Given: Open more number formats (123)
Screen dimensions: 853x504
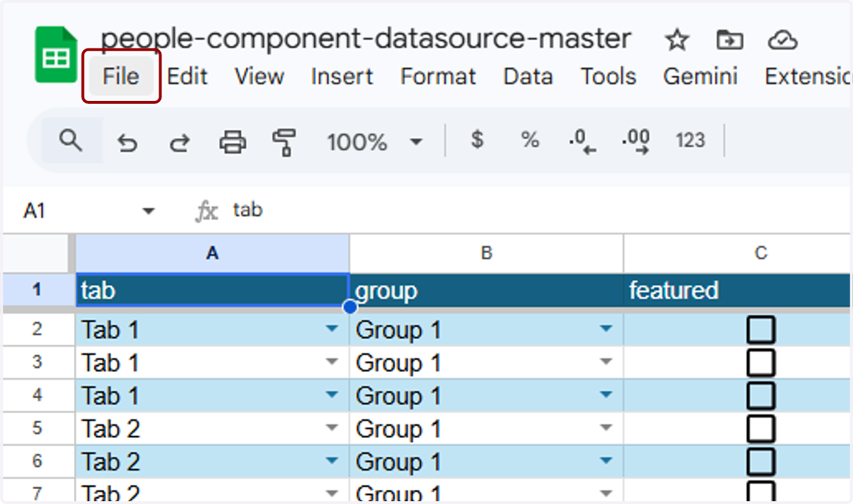Looking at the screenshot, I should (x=690, y=141).
